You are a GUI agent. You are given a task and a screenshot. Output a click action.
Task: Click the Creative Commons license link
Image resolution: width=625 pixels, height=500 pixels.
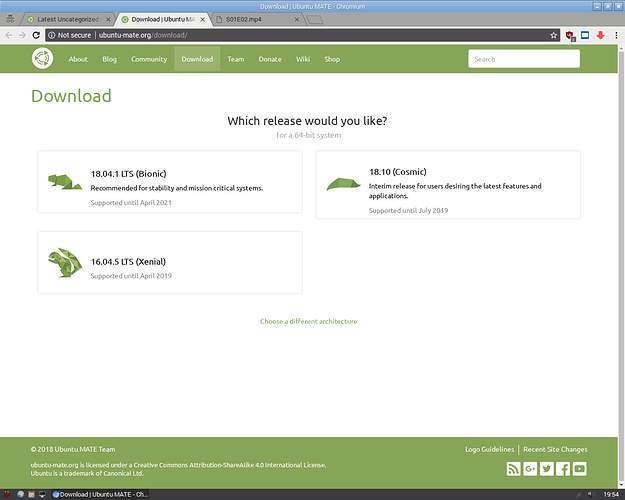coord(230,465)
